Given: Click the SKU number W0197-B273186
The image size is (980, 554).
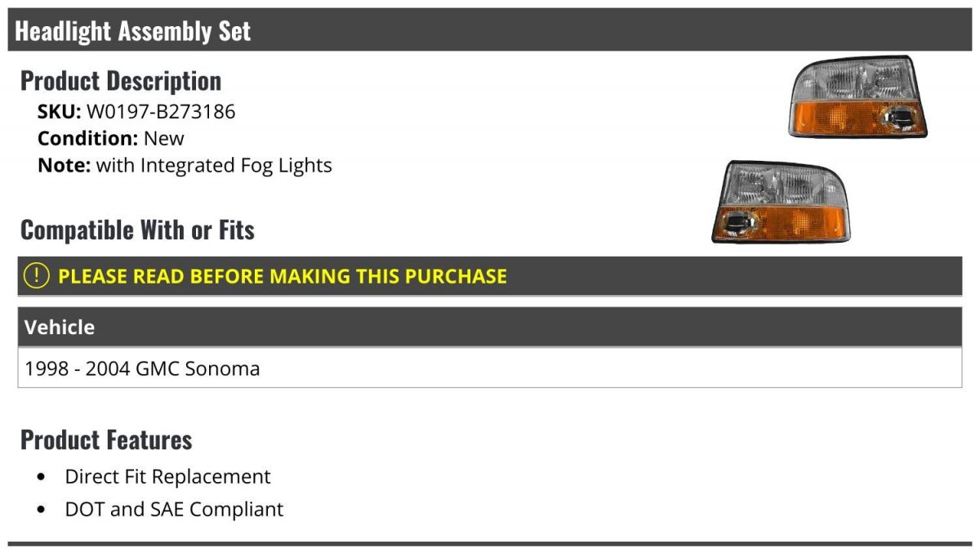Looking at the screenshot, I should (x=161, y=111).
